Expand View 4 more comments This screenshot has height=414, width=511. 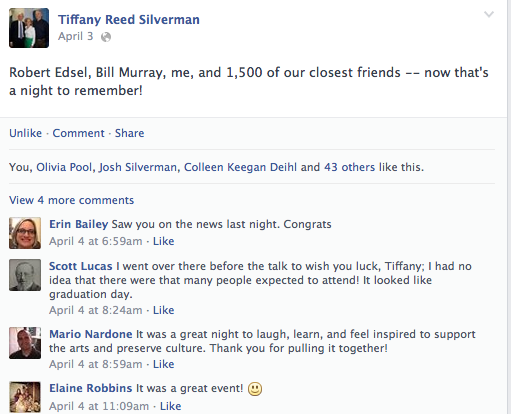tap(71, 200)
